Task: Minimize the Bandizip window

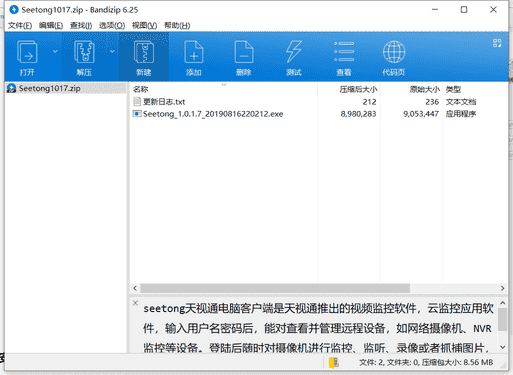Action: pyautogui.click(x=435, y=10)
